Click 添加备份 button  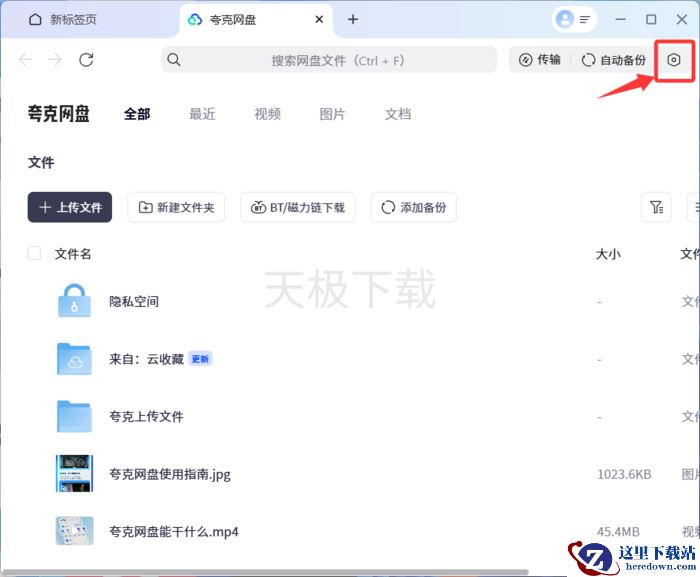(413, 207)
